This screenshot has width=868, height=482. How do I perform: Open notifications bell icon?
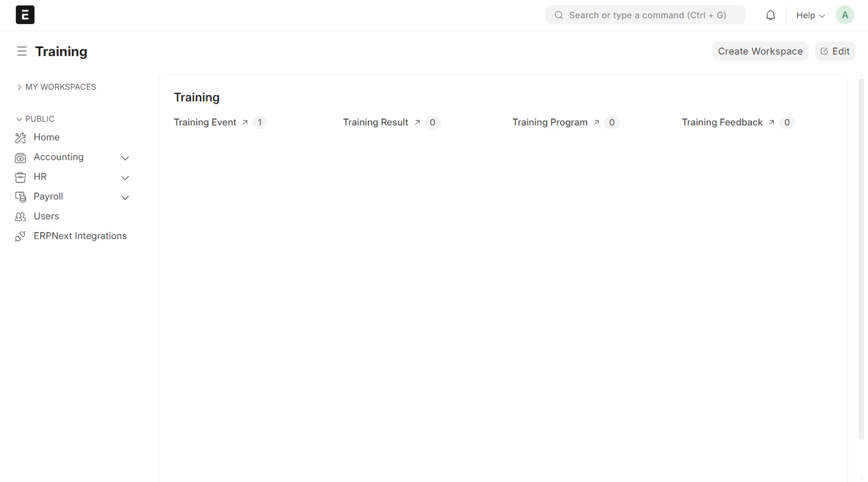770,15
